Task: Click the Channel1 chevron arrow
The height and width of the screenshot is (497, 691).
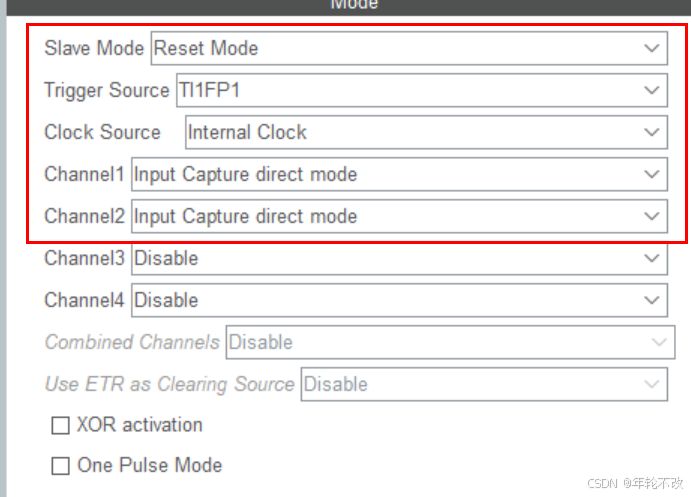Action: point(653,174)
